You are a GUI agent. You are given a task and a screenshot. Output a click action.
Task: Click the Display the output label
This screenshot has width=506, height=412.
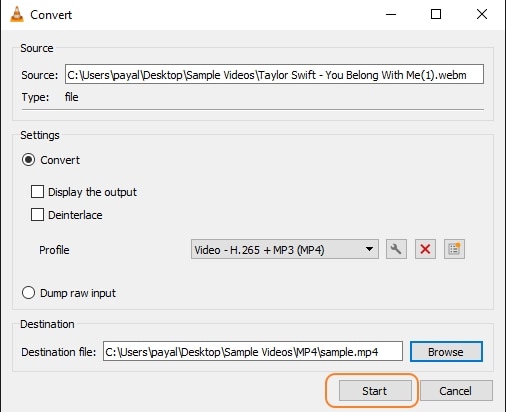coord(92,192)
